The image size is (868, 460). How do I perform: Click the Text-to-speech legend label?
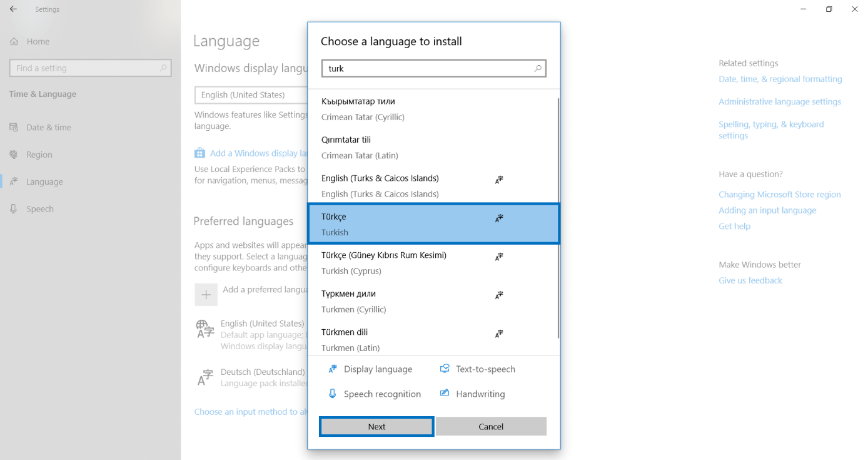pos(485,369)
